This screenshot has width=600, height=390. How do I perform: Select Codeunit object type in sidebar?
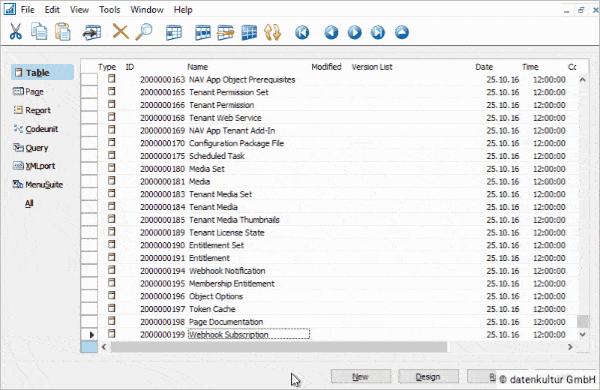(x=36, y=129)
